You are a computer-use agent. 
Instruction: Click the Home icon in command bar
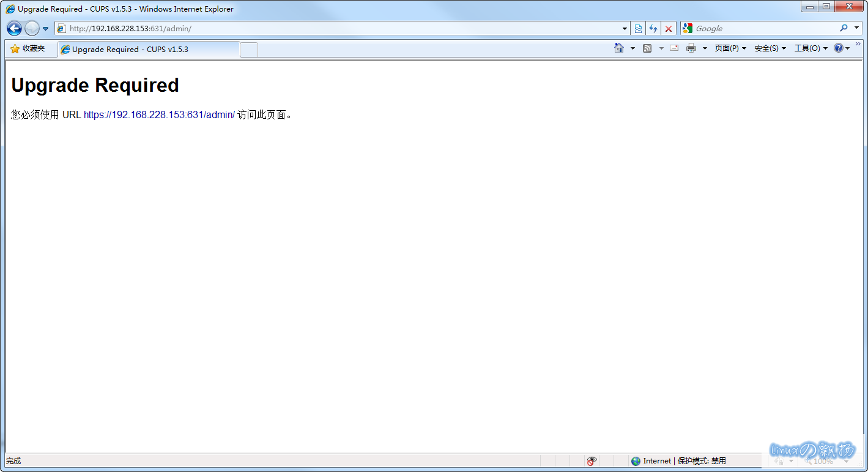619,48
